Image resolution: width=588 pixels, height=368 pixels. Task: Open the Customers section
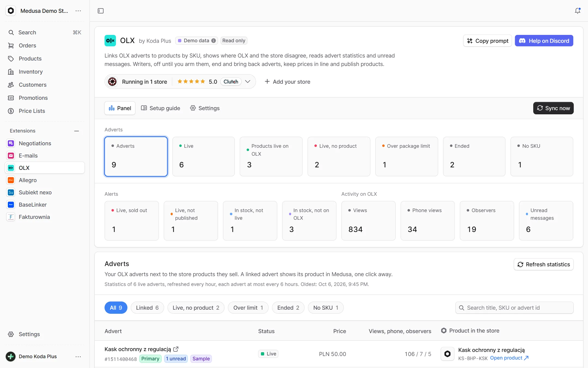tap(45, 85)
